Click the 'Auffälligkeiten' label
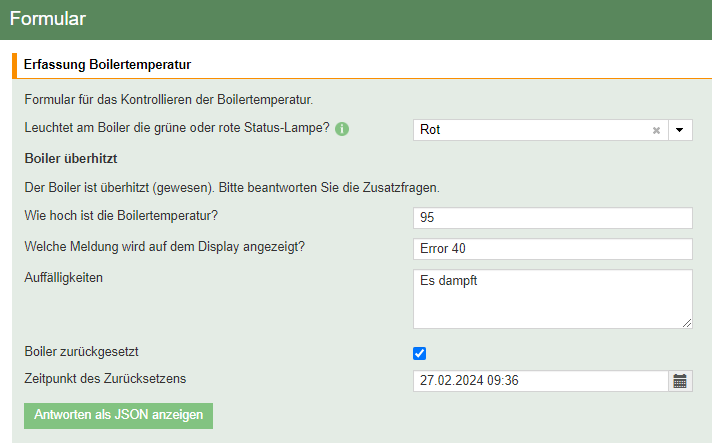Screen dimensions: 712x443 (64, 276)
